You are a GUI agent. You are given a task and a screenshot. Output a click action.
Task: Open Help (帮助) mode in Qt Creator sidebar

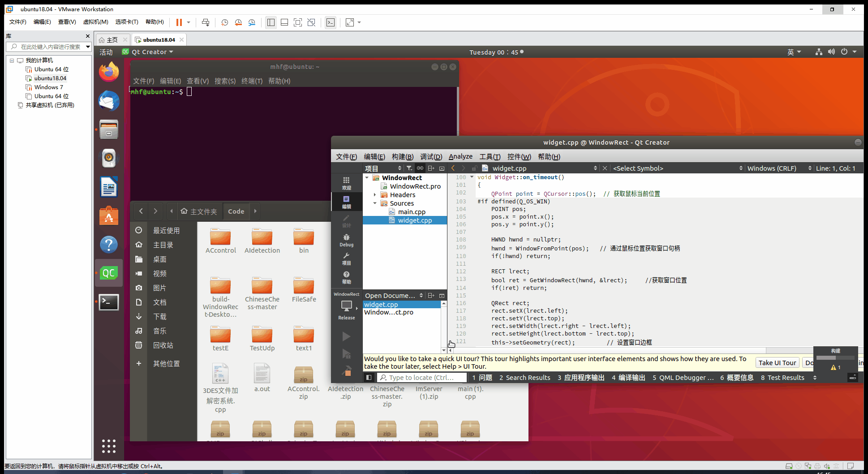coord(346,277)
